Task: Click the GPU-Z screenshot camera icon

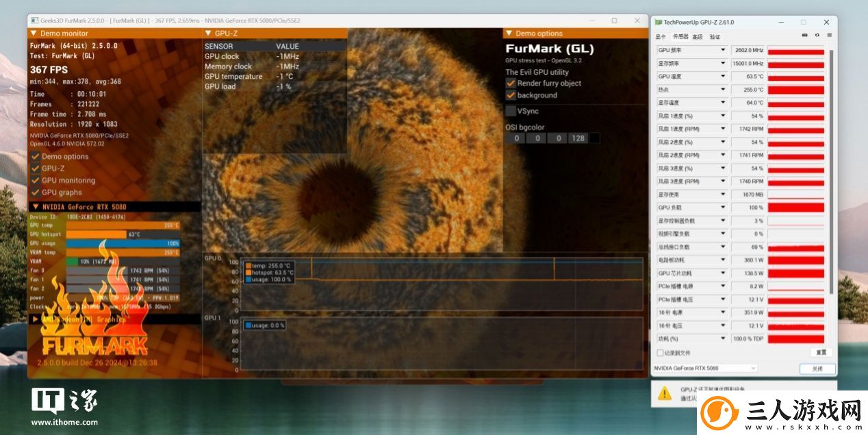Action: (x=804, y=35)
